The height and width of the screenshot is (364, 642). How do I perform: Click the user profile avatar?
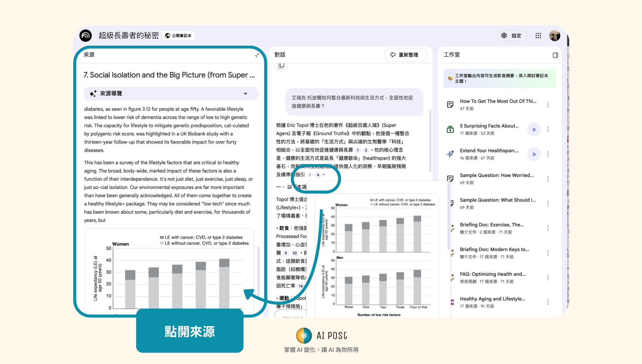tap(554, 36)
